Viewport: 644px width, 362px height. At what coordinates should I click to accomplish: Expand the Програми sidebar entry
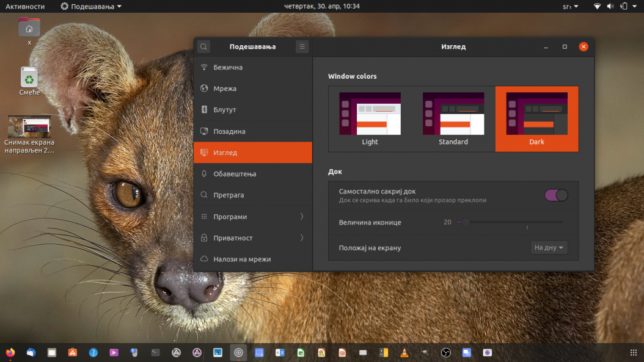(x=253, y=217)
